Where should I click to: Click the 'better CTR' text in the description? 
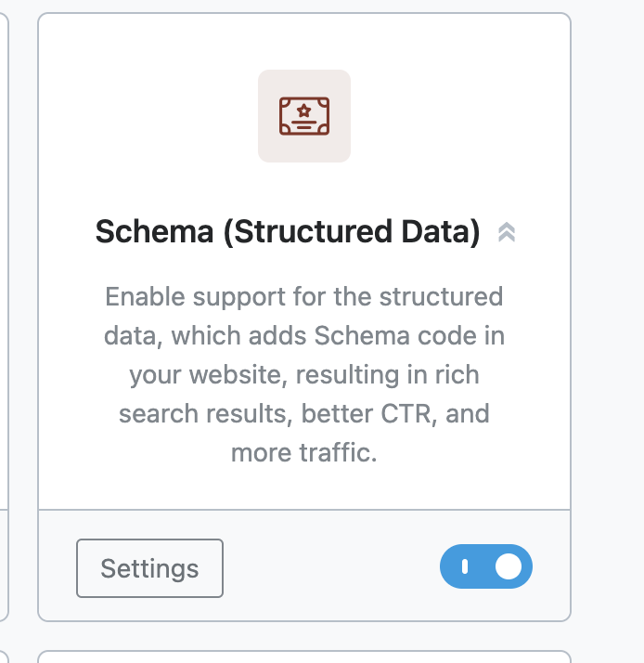[x=367, y=413]
